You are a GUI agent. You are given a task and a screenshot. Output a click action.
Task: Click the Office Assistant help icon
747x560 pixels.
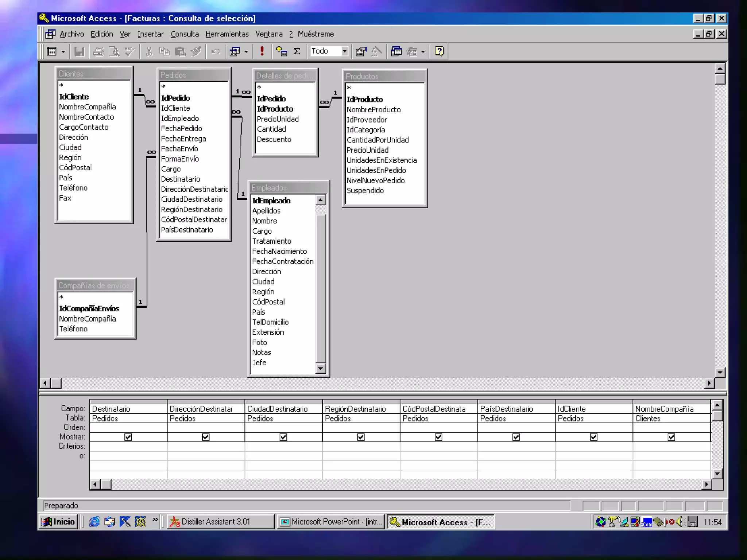coord(439,51)
